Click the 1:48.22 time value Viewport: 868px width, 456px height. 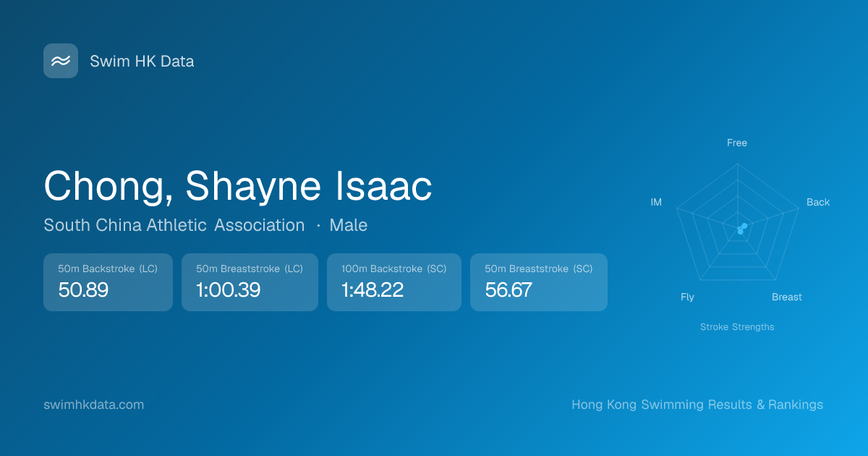(x=372, y=290)
